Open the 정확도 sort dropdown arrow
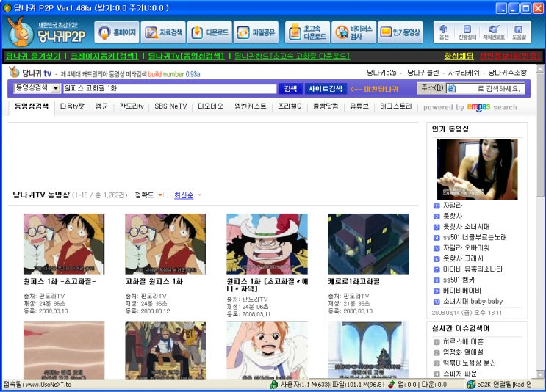Screen dimensions: 546x392 160,195
